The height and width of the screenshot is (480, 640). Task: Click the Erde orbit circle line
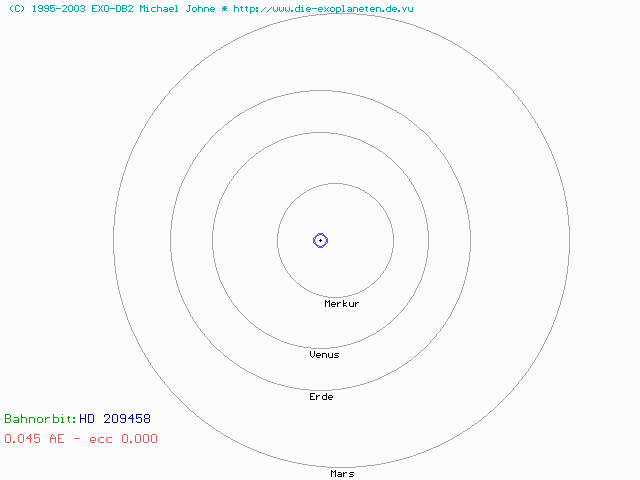tap(171, 240)
